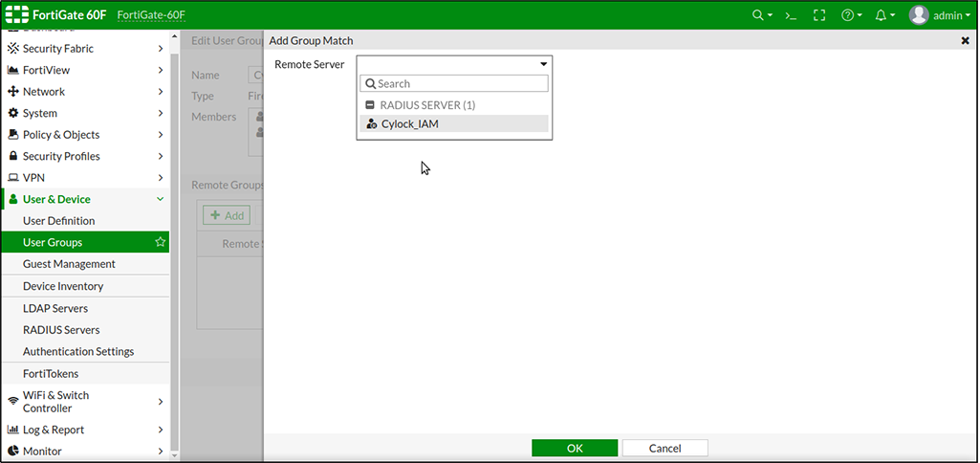Close the Add Group Match panel
This screenshot has width=980, height=463.
pyautogui.click(x=965, y=41)
